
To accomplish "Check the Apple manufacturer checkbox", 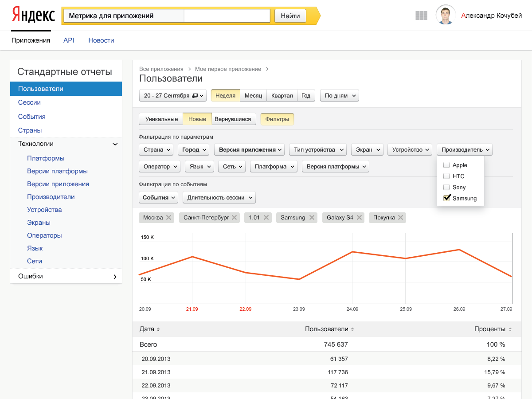I will (446, 165).
